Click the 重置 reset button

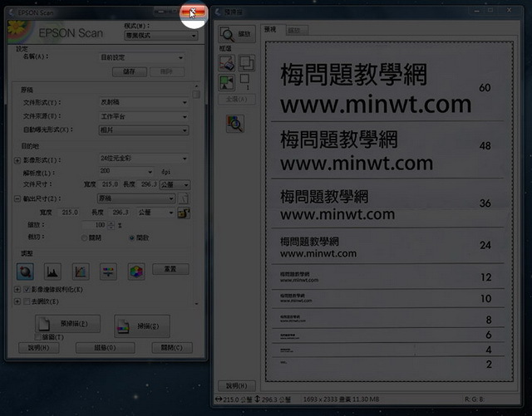(x=170, y=269)
